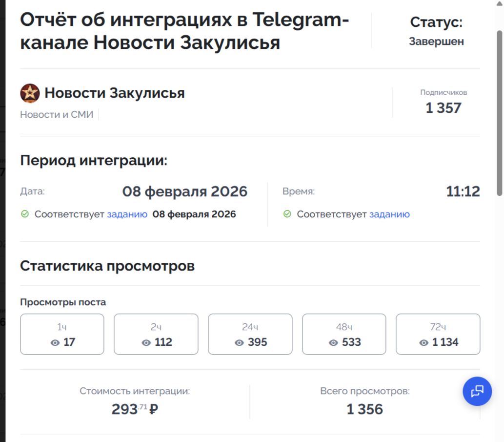
Task: Click the eye icon in 1ч views card
Action: (x=55, y=343)
